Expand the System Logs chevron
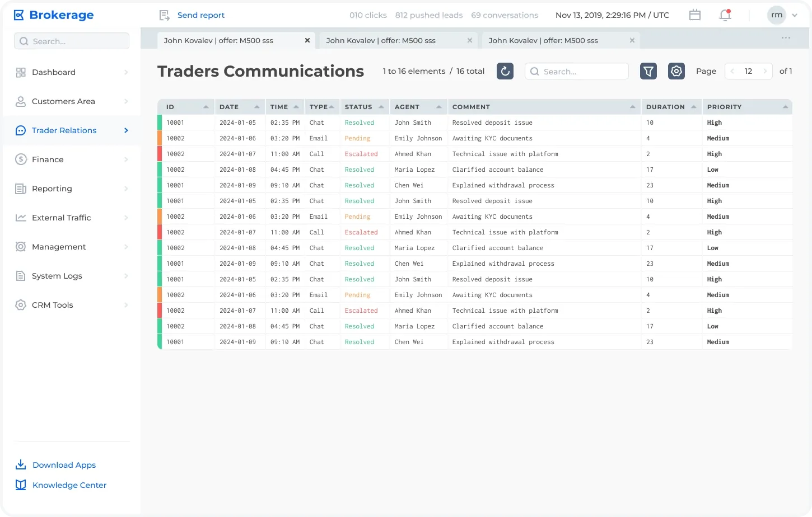Viewport: 812px width, 517px height. [x=126, y=276]
